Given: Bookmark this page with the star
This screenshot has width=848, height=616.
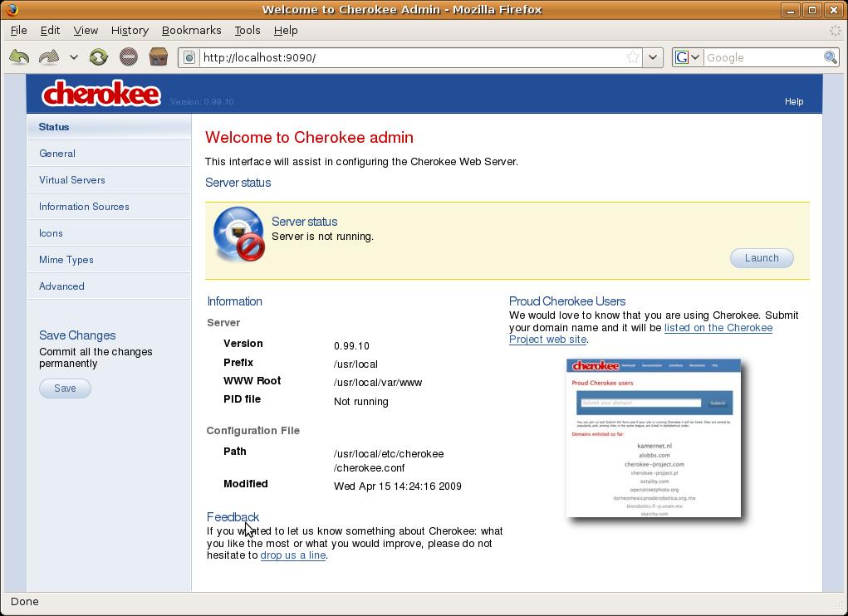Looking at the screenshot, I should [633, 57].
